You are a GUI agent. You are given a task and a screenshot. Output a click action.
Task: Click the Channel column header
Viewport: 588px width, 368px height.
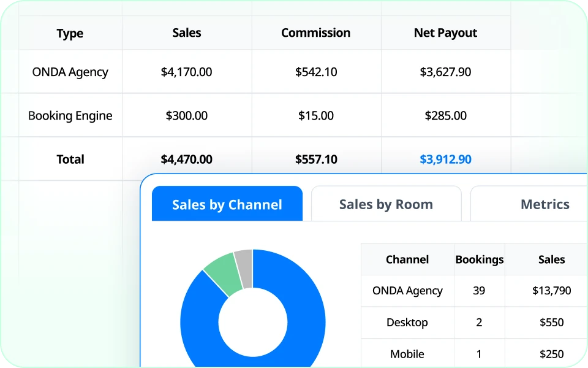tap(407, 259)
